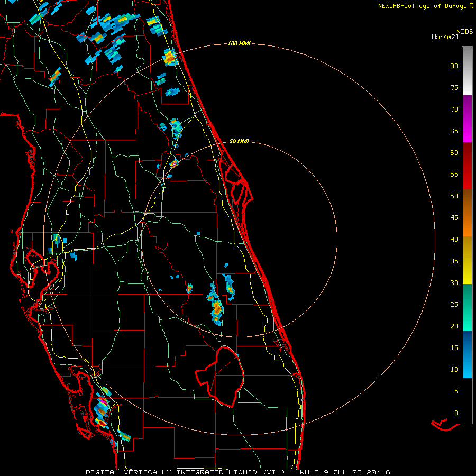This screenshot has width=476, height=476.
Task: Click the NIDS label above the scale
Action: 464,32
